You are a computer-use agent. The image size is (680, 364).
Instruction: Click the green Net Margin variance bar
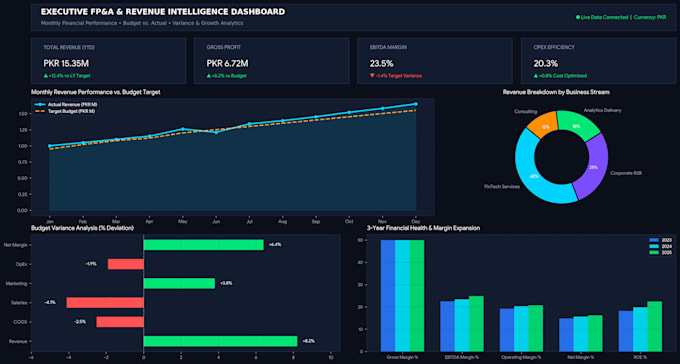pos(203,245)
